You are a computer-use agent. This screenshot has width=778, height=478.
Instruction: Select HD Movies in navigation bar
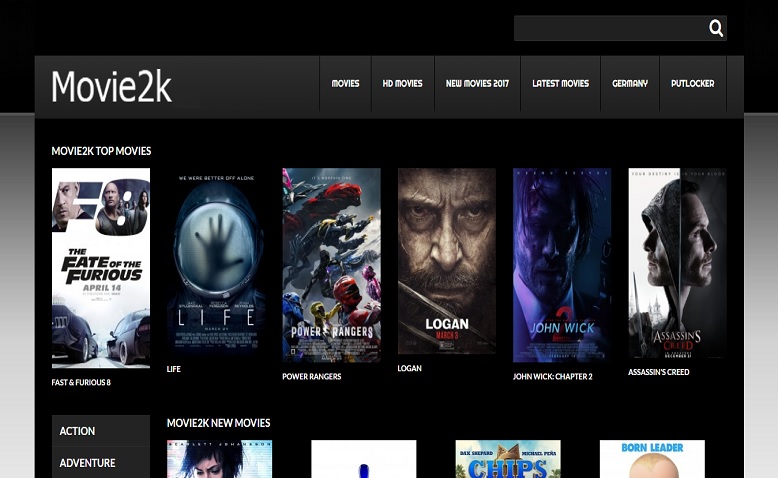pyautogui.click(x=402, y=84)
